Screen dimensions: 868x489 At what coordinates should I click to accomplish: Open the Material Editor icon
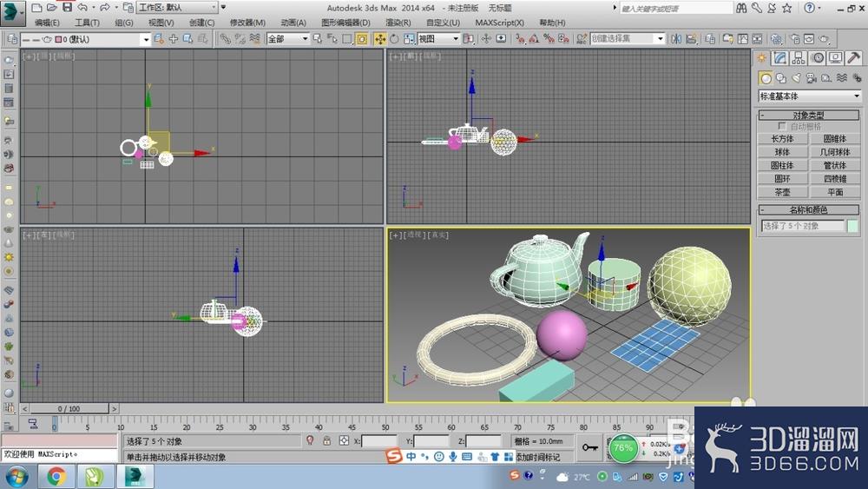click(777, 39)
